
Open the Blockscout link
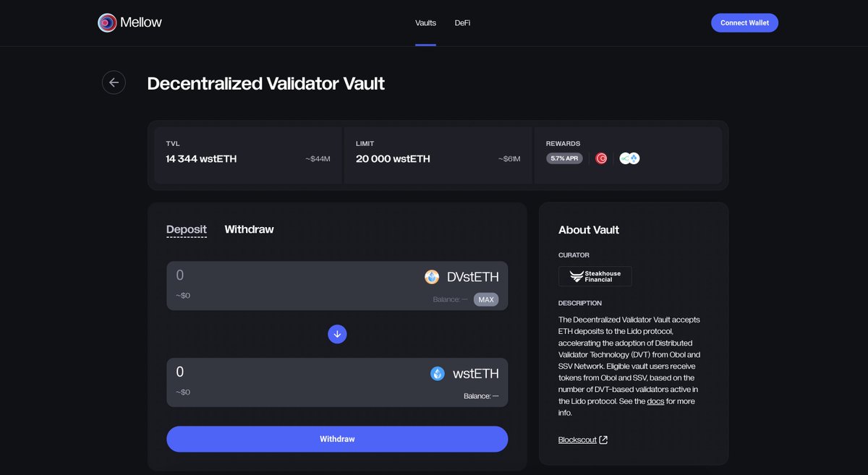[577, 440]
